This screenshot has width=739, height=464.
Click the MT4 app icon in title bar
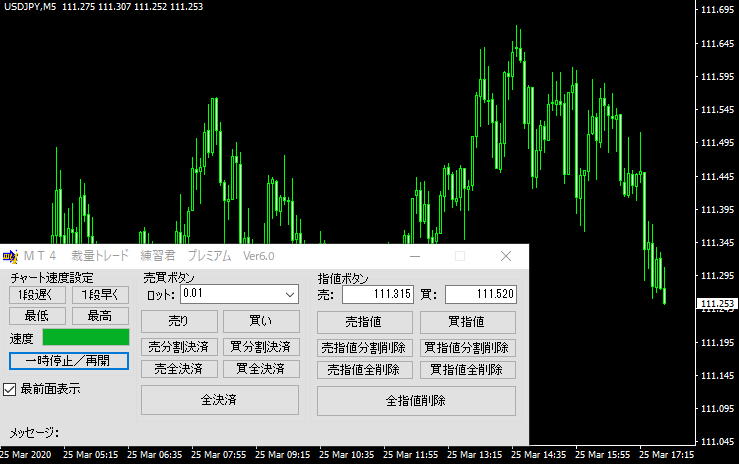pos(10,256)
